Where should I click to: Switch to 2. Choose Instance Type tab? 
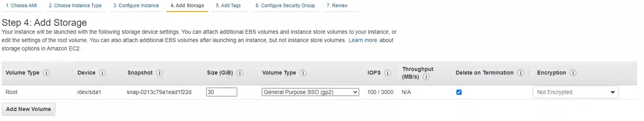(75, 6)
